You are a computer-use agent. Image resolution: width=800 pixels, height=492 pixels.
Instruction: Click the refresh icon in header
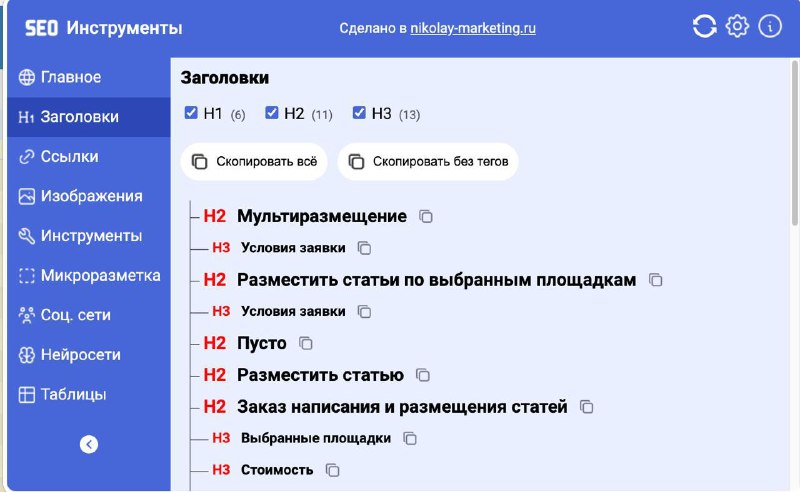pyautogui.click(x=704, y=26)
